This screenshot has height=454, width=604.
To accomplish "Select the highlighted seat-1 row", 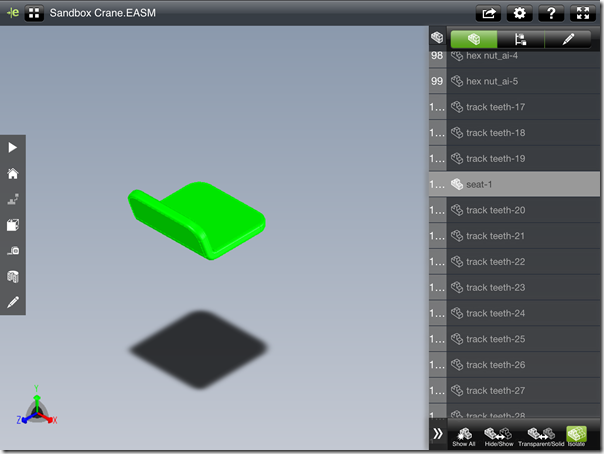I will point(514,184).
